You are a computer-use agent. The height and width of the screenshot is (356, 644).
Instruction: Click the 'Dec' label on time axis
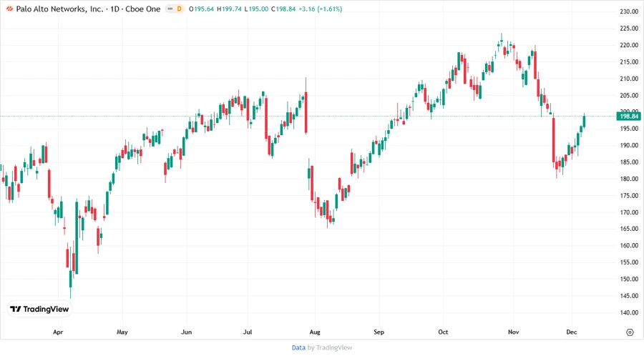click(x=571, y=332)
